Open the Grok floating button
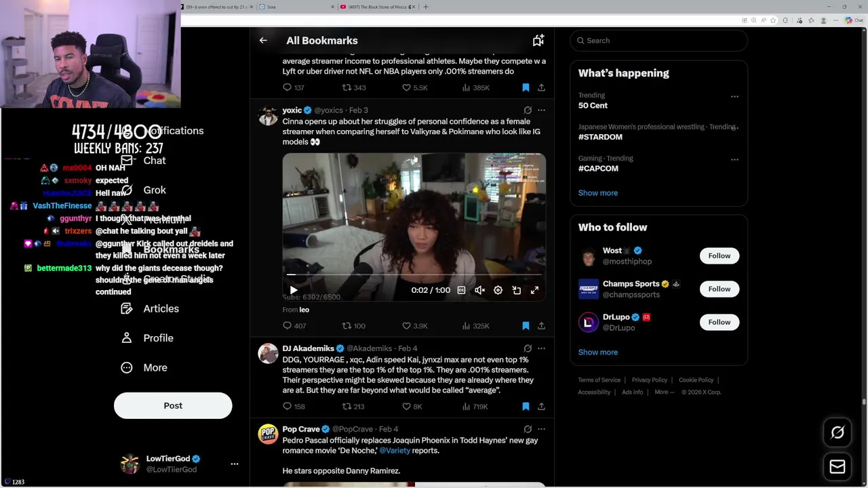868x488 pixels. click(x=837, y=432)
